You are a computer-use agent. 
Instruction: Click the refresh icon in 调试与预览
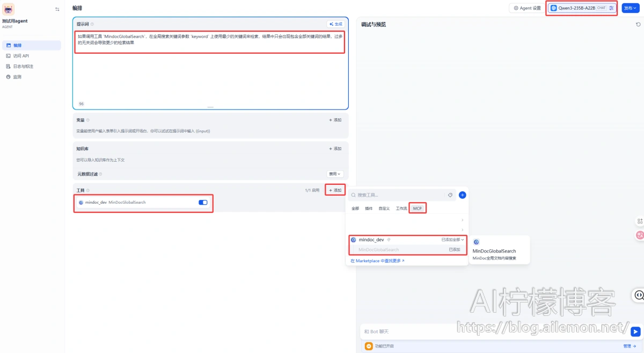(x=638, y=24)
